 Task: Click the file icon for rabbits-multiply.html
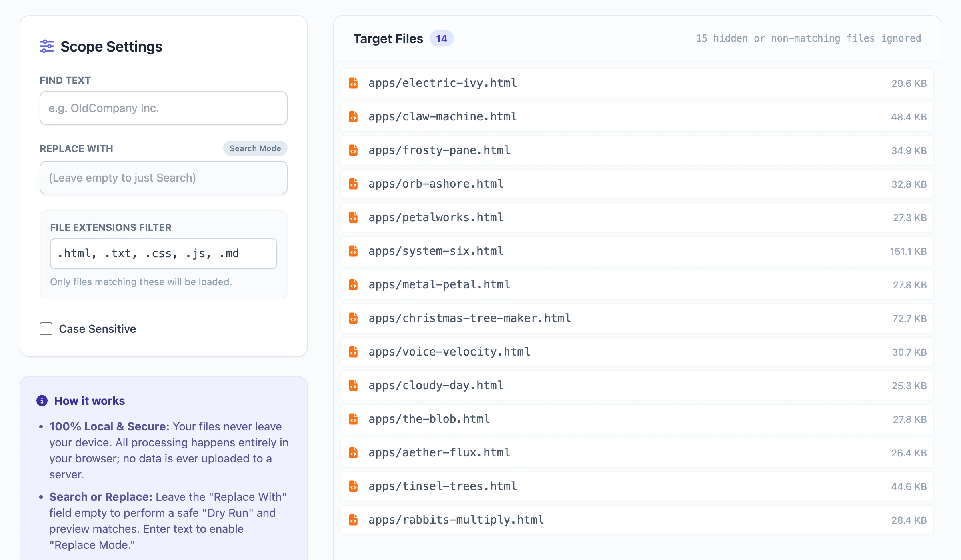[353, 520]
